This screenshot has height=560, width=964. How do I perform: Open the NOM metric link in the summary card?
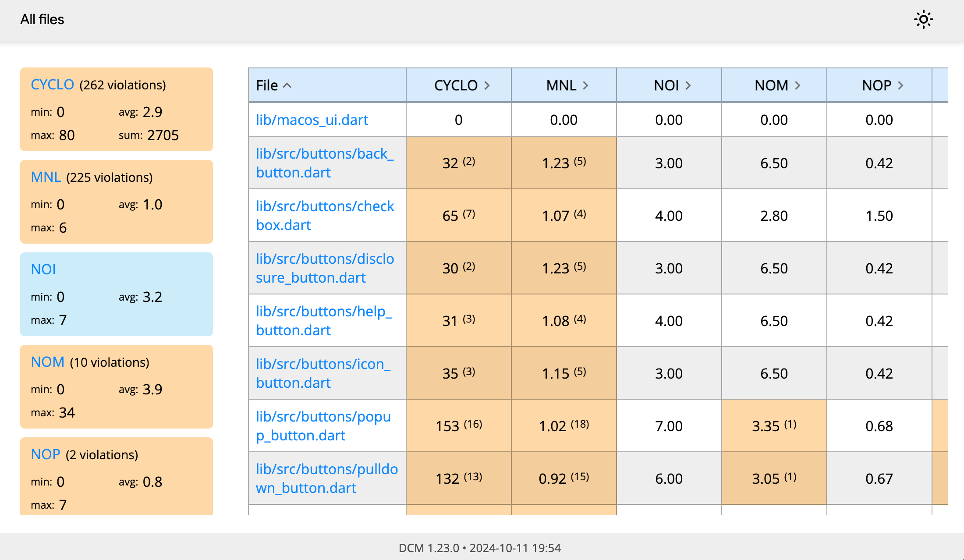tap(47, 362)
